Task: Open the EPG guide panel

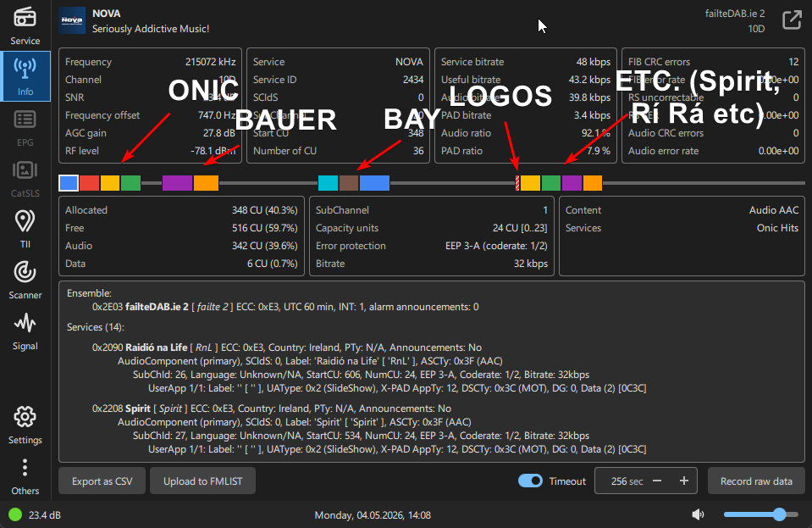Action: coord(25,127)
